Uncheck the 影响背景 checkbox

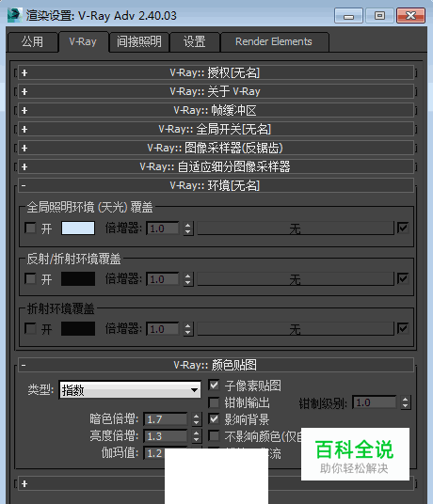[x=214, y=419]
